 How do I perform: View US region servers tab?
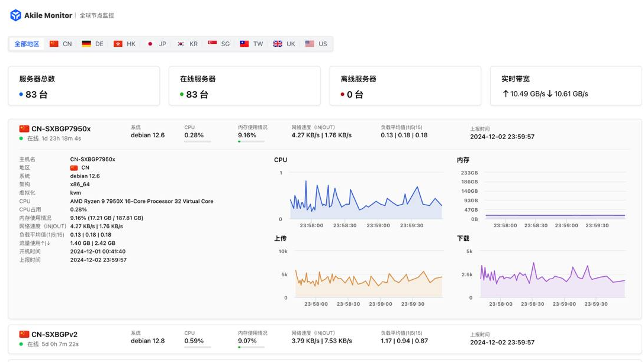[x=316, y=44]
